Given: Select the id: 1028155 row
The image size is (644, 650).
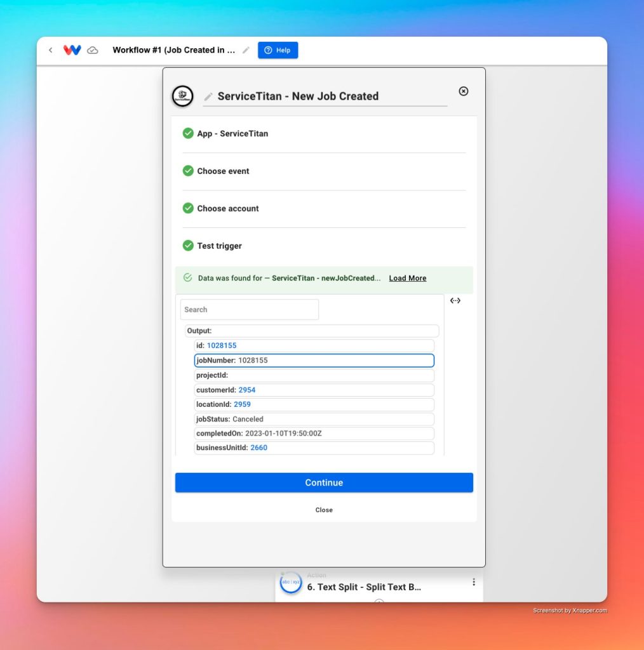Looking at the screenshot, I should click(314, 345).
